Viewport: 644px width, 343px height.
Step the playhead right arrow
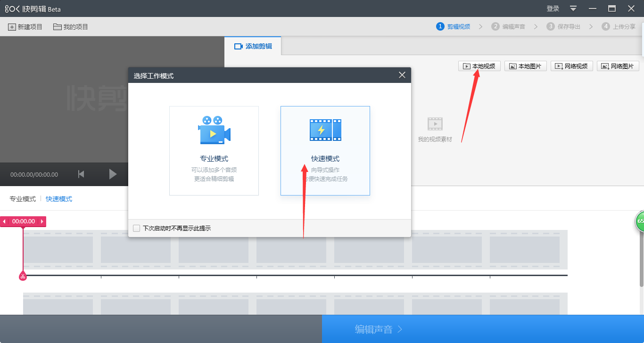pyautogui.click(x=42, y=221)
